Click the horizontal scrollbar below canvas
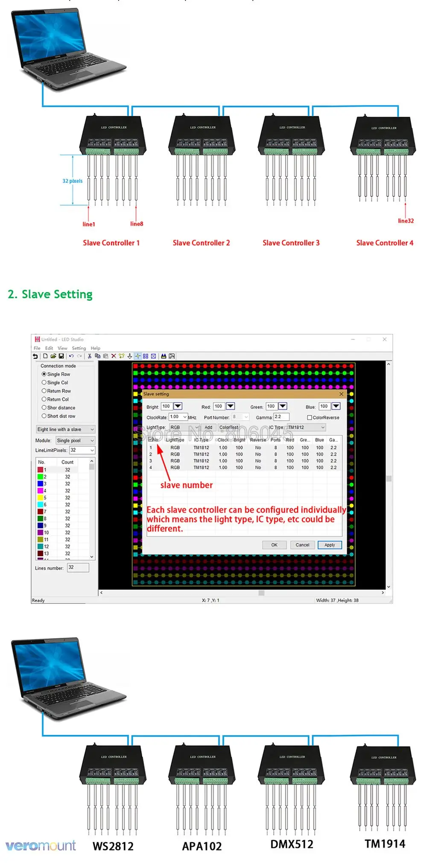This screenshot has width=427, height=868. coord(242,592)
